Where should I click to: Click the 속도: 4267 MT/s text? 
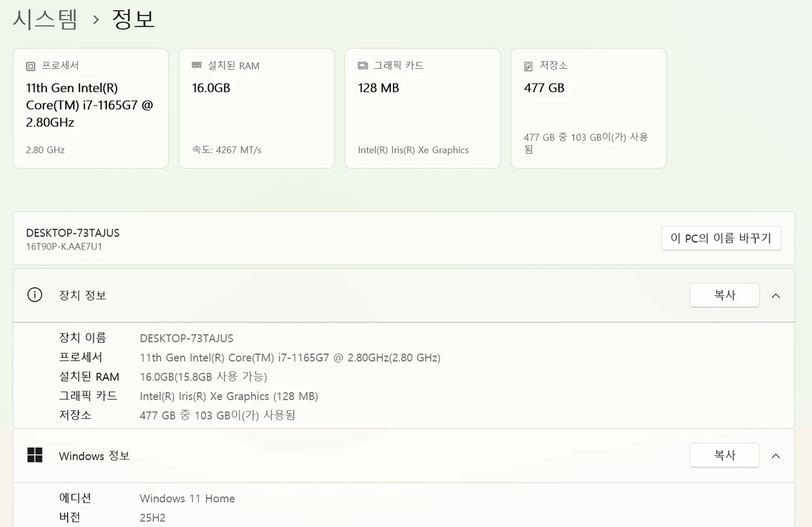click(226, 150)
